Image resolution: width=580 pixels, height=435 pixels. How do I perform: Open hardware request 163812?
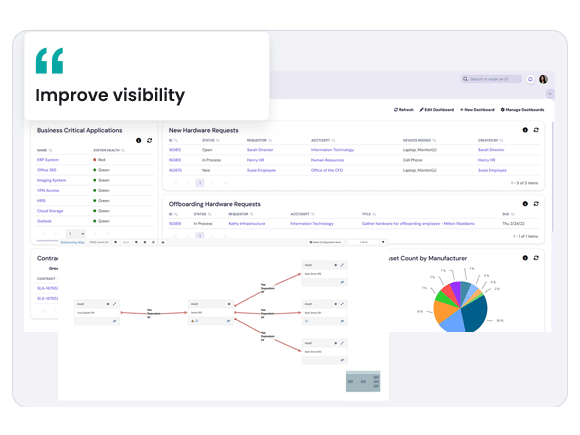pos(175,150)
